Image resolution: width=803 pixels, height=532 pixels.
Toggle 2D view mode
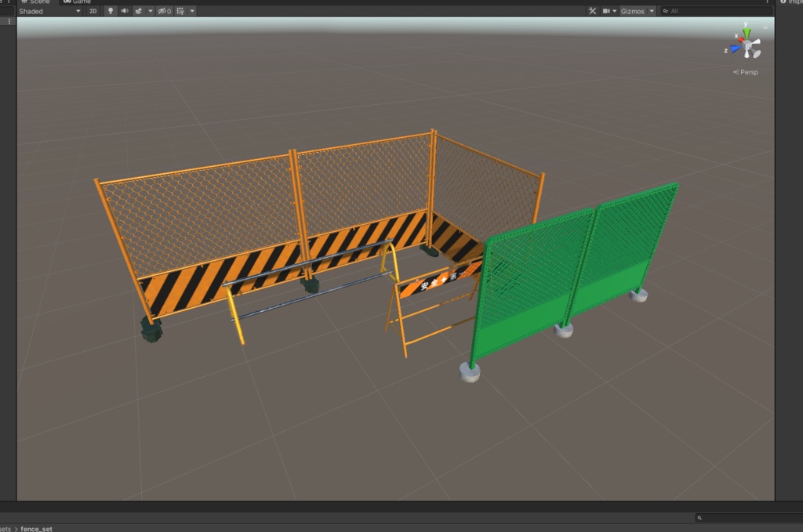[x=92, y=10]
